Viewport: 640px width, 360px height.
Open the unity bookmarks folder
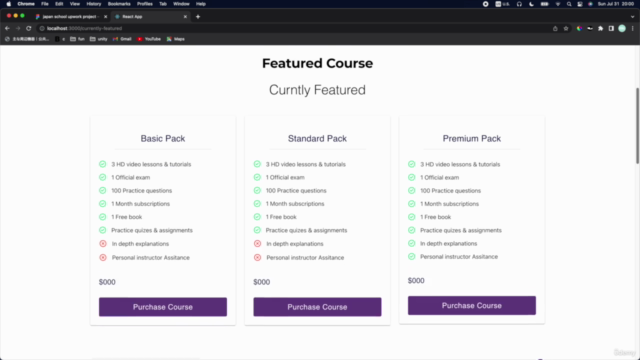pos(98,39)
